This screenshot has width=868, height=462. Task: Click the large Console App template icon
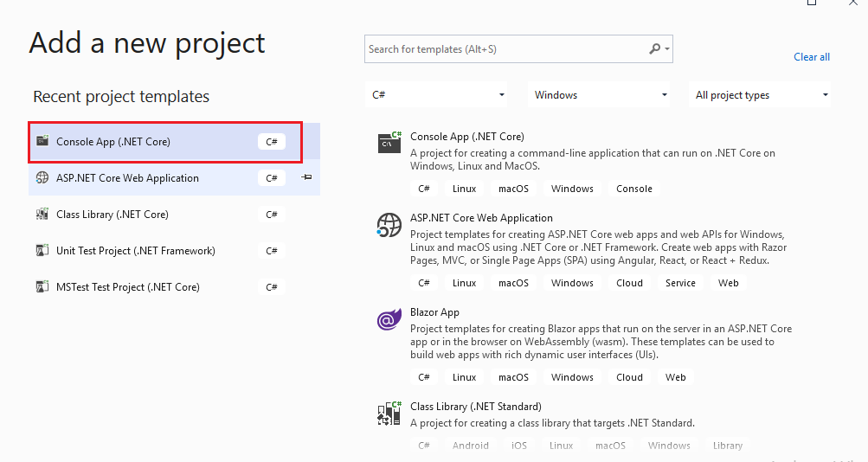pyautogui.click(x=389, y=142)
